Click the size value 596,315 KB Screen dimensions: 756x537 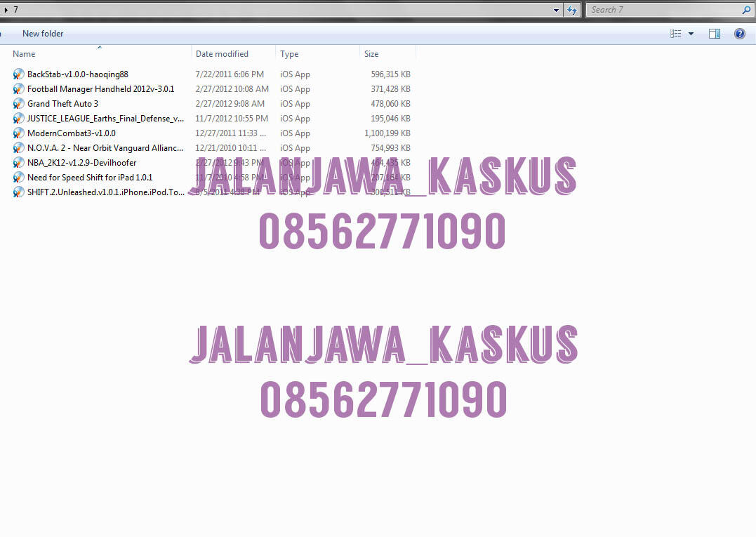(x=390, y=74)
